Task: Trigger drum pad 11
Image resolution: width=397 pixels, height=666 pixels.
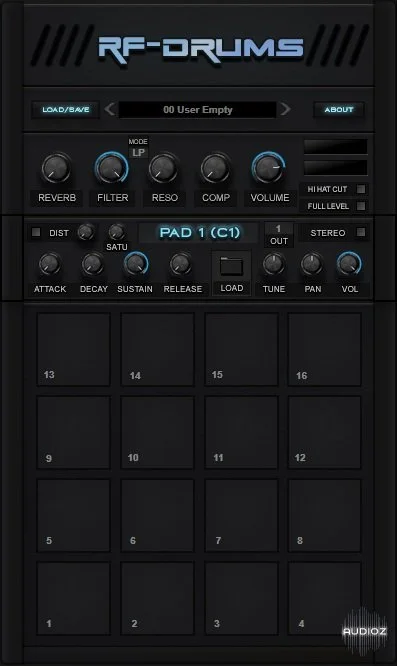Action: pos(241,432)
